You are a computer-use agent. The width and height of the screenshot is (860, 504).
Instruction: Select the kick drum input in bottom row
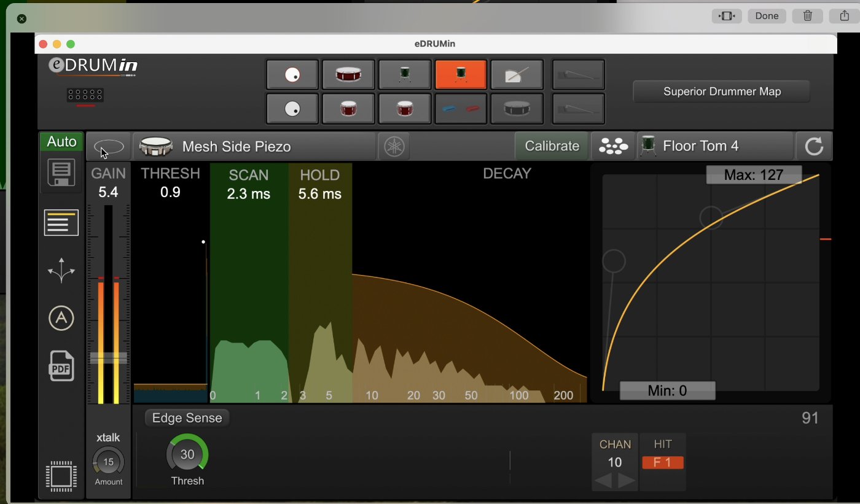[x=292, y=109]
